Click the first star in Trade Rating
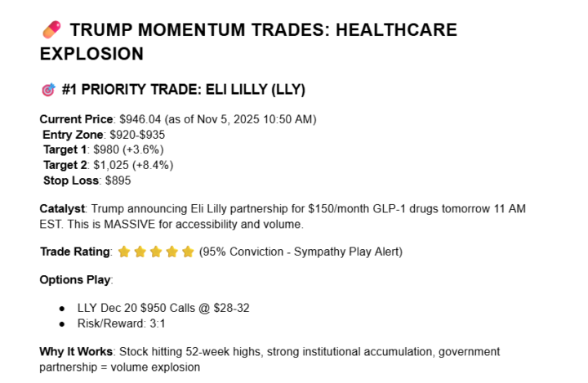The height and width of the screenshot is (383, 588). (x=124, y=252)
